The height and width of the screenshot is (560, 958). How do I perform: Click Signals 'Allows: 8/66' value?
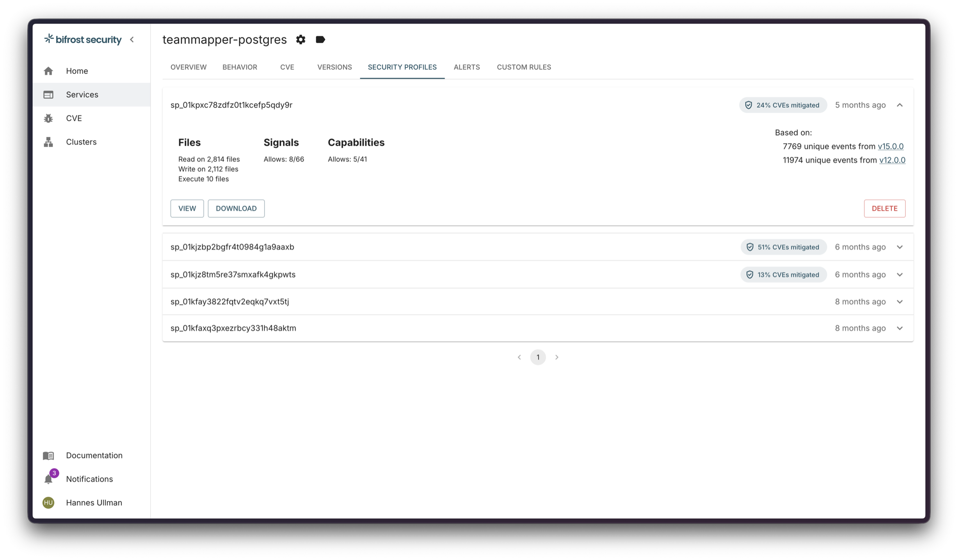tap(284, 160)
